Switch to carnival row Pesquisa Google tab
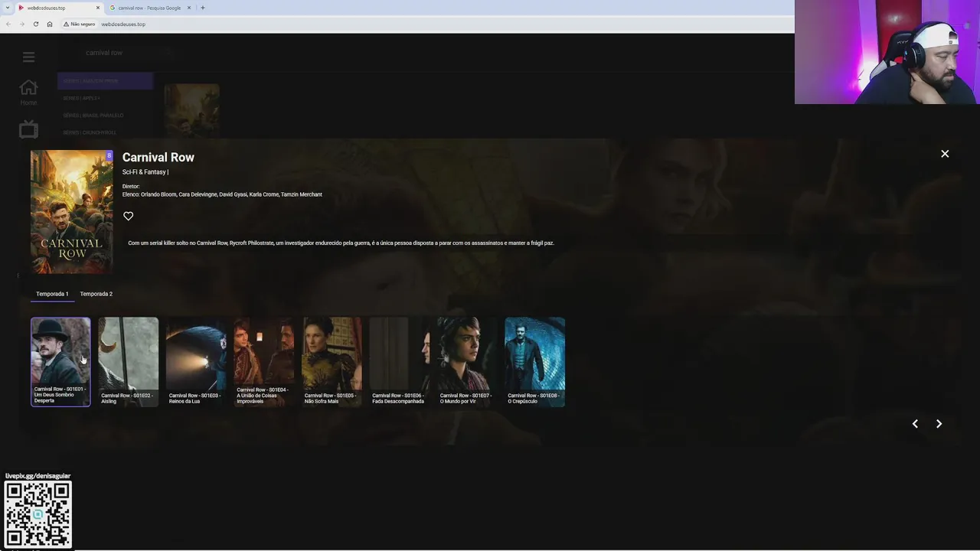Image resolution: width=980 pixels, height=551 pixels. (149, 8)
